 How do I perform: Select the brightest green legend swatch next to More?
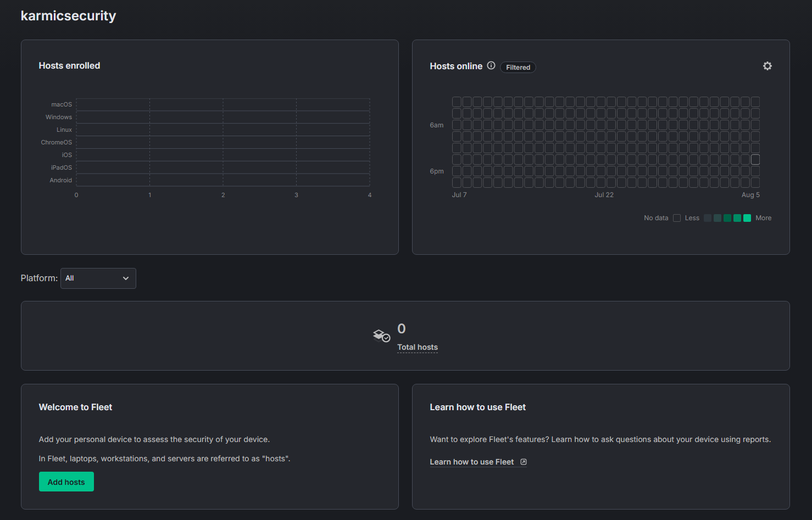click(747, 218)
